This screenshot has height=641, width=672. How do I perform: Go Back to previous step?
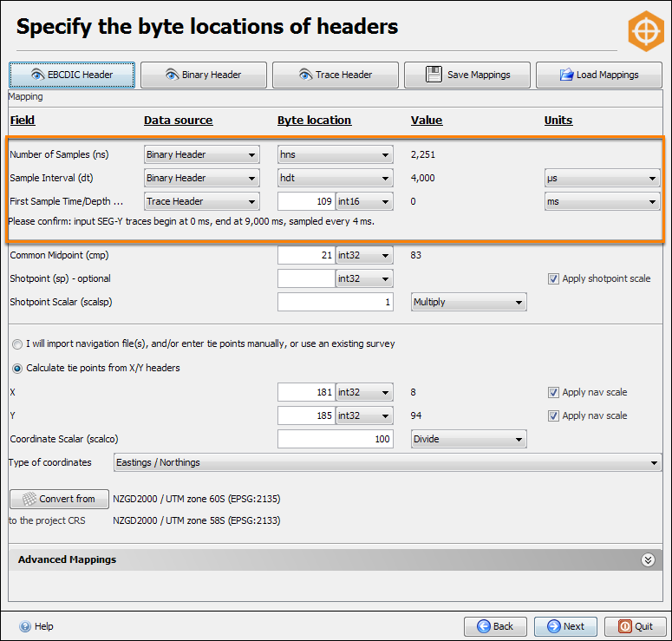click(x=495, y=626)
